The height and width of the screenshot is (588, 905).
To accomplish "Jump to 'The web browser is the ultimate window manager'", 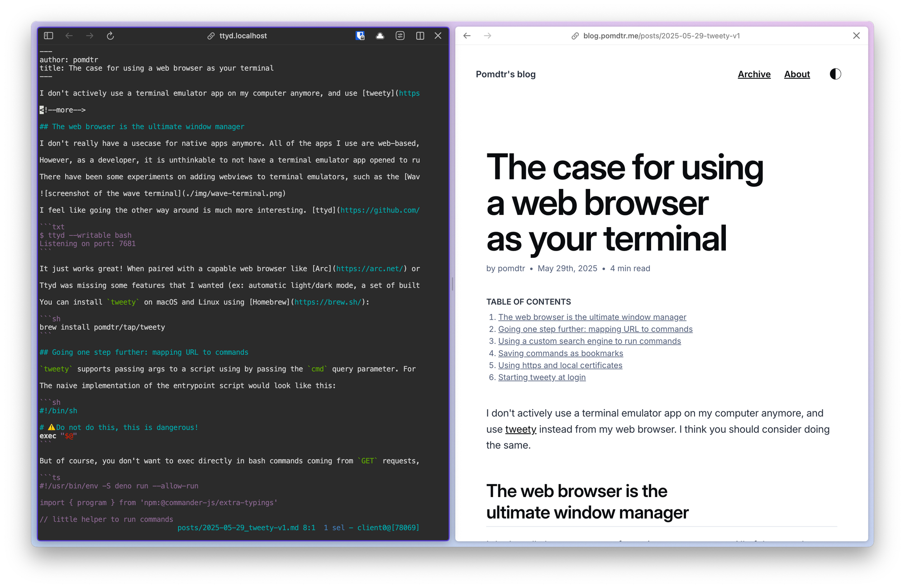I will click(x=592, y=317).
